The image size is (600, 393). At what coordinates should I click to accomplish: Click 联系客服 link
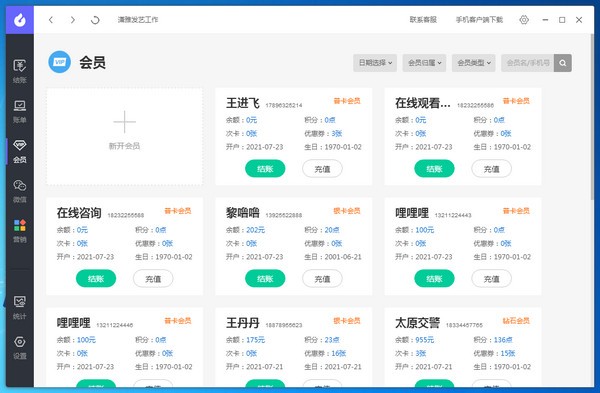coord(423,20)
